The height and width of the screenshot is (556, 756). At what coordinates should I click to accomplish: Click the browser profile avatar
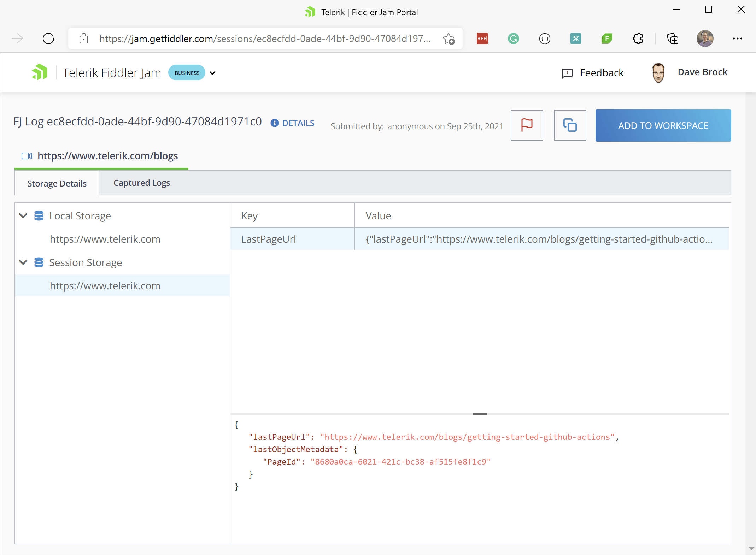(705, 39)
